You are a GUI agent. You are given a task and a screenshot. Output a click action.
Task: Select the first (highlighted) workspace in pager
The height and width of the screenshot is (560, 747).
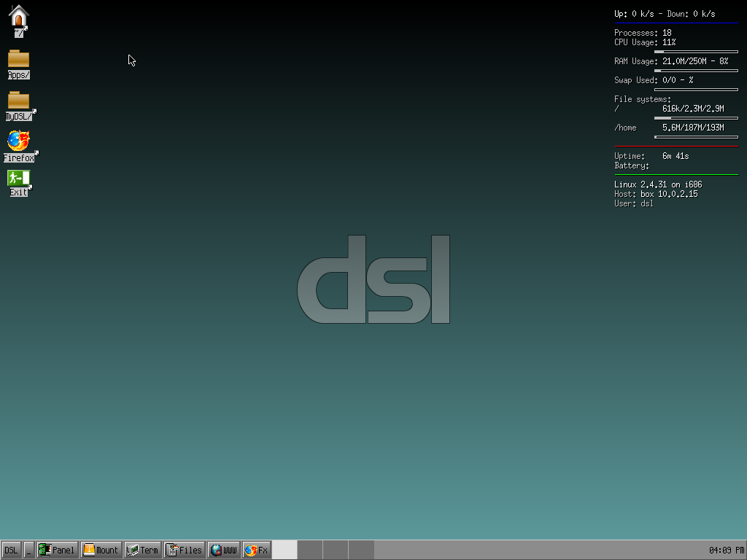[x=285, y=550]
